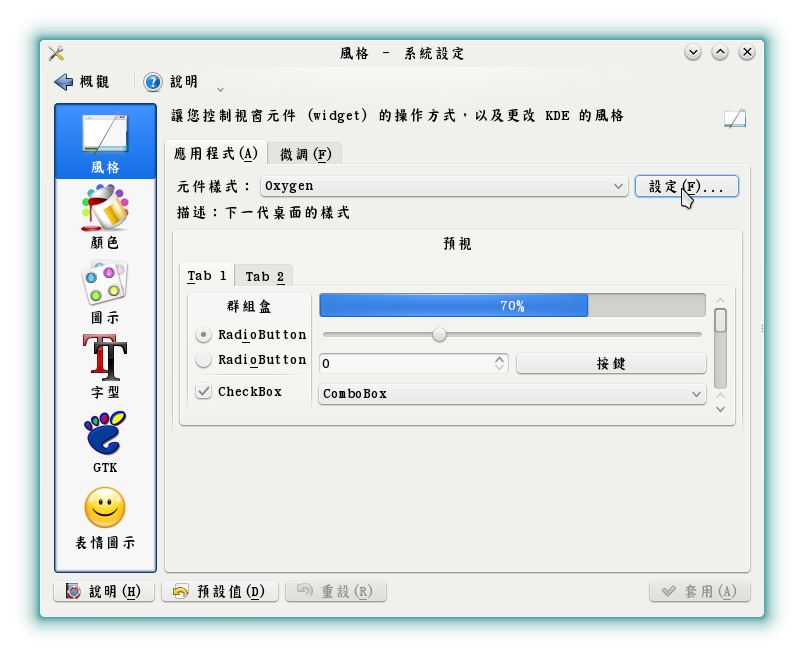Expand the toolbar overflow chevron
The width and height of the screenshot is (804, 657).
pos(220,90)
